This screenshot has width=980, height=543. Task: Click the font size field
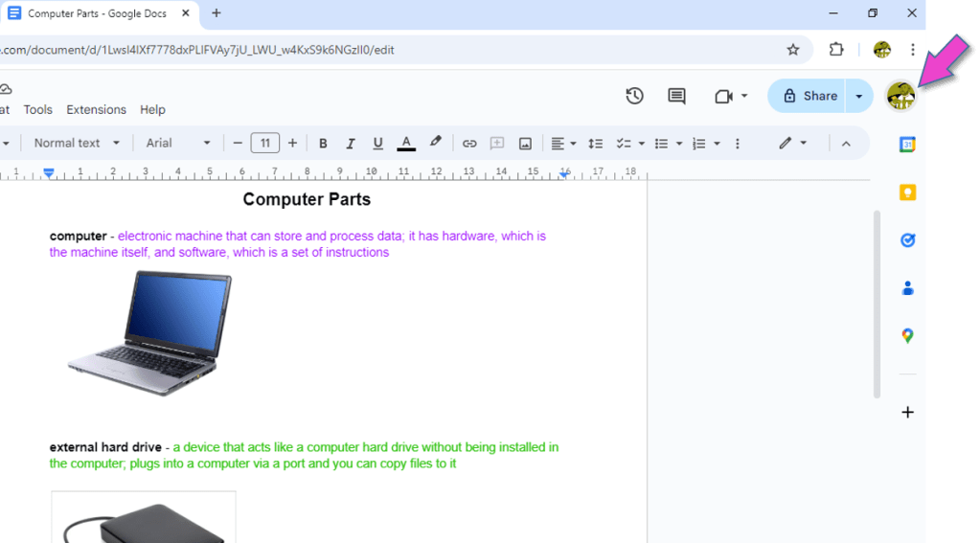coord(265,143)
